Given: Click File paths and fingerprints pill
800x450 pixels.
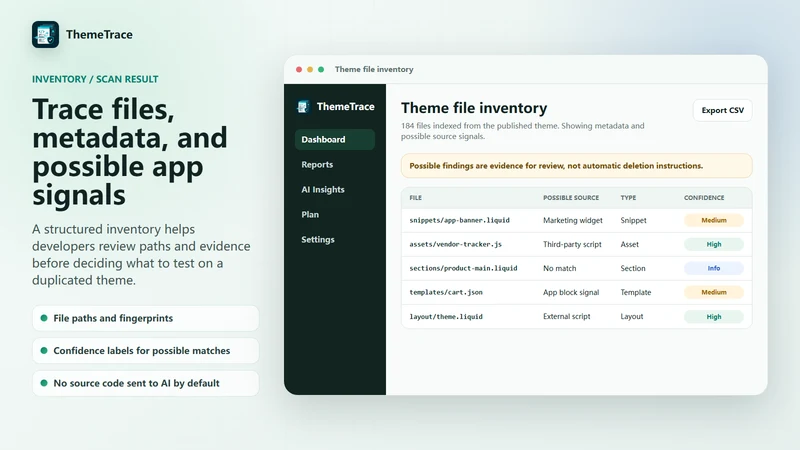Looking at the screenshot, I should pyautogui.click(x=145, y=318).
